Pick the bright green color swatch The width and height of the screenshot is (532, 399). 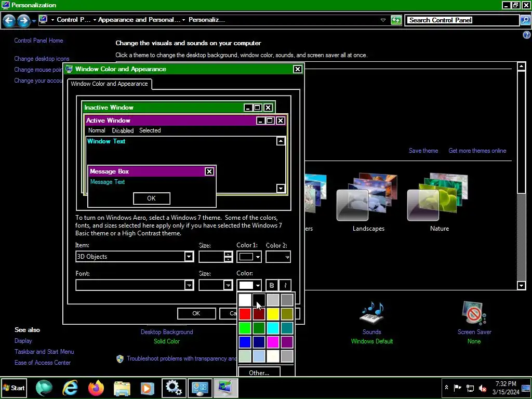click(x=245, y=328)
